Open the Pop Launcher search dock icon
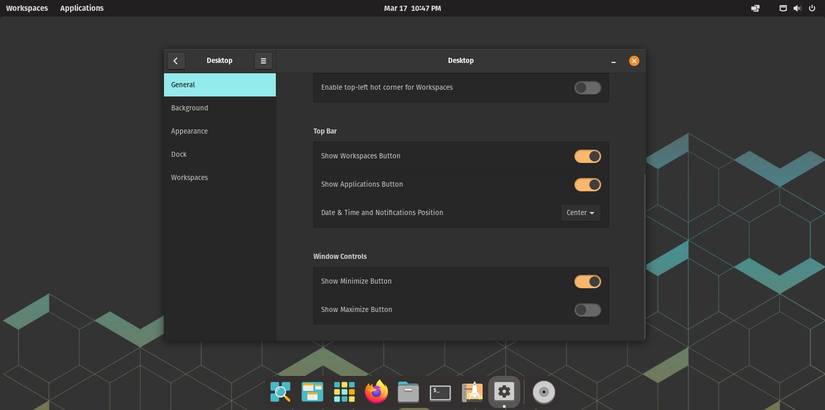825x410 pixels. pos(280,392)
